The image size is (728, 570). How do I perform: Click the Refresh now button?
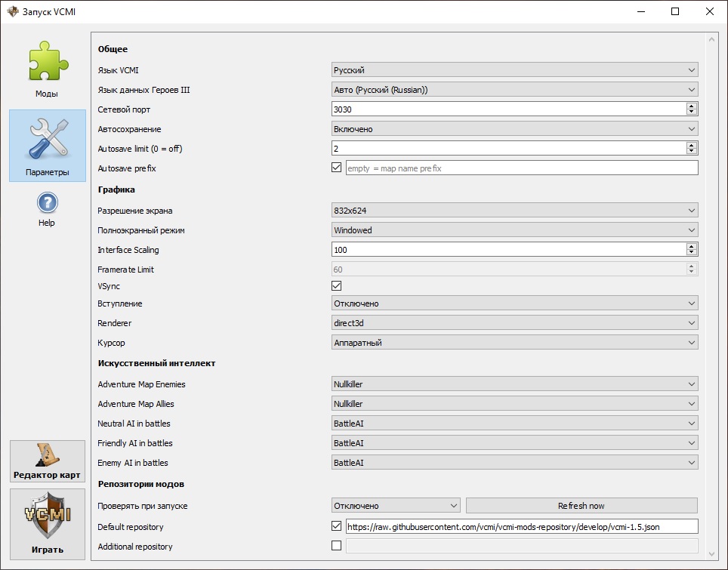point(581,506)
